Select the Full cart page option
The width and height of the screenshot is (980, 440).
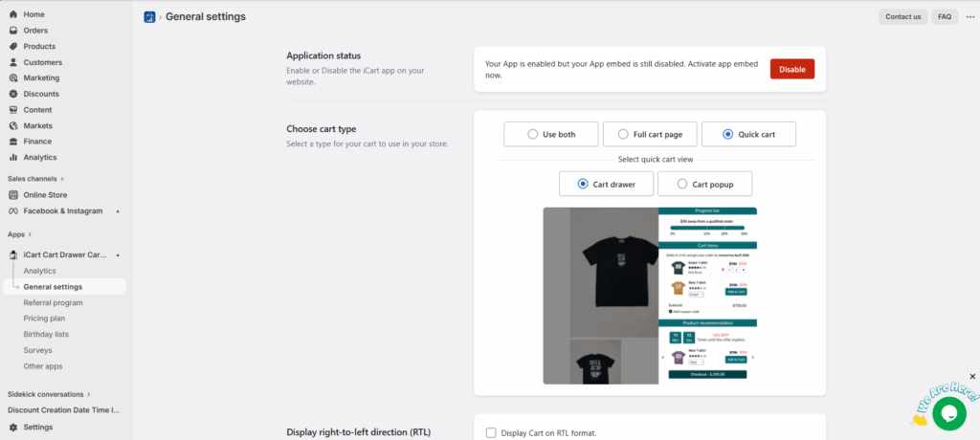tap(623, 135)
